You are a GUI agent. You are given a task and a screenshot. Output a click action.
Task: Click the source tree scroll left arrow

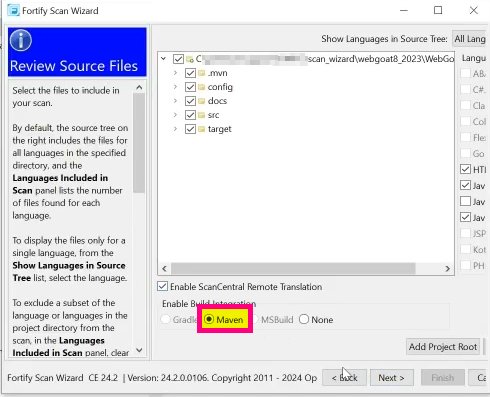click(164, 268)
